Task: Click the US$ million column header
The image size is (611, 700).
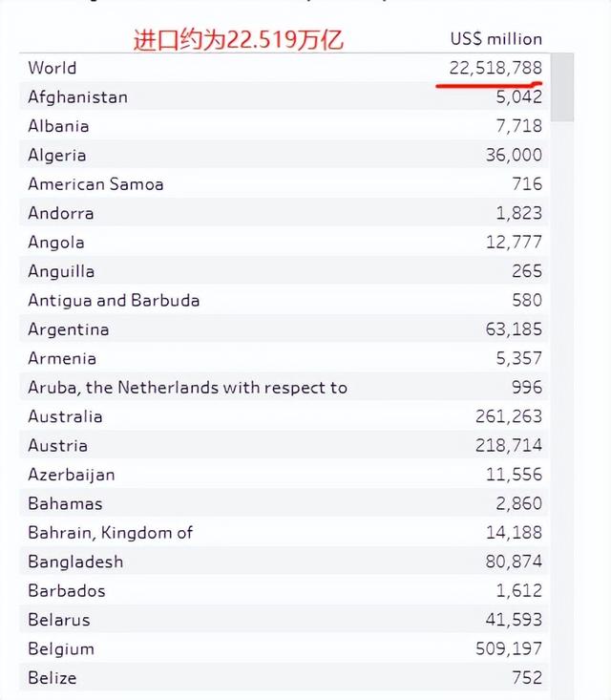Action: tap(495, 39)
